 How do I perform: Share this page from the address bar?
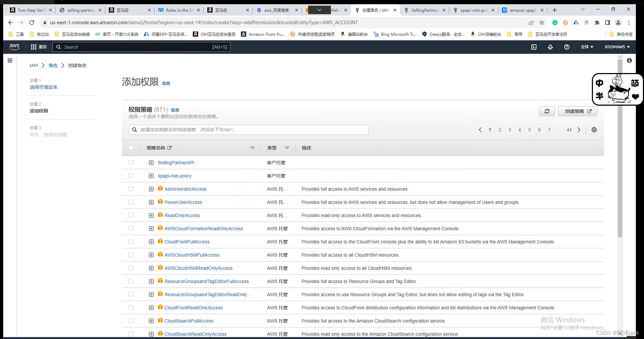[531, 23]
